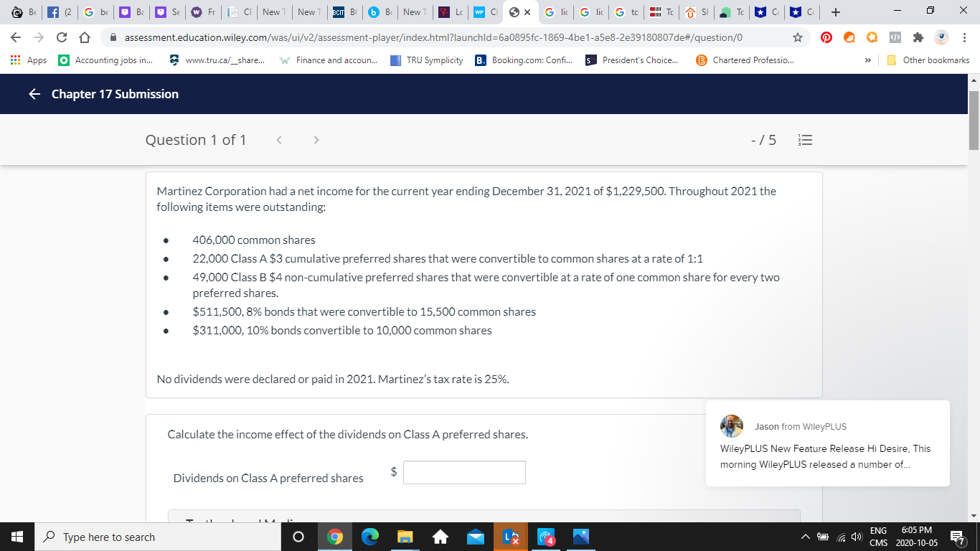Open the Google Apps launcher grid icon
This screenshot has height=551, width=980.
(x=15, y=60)
